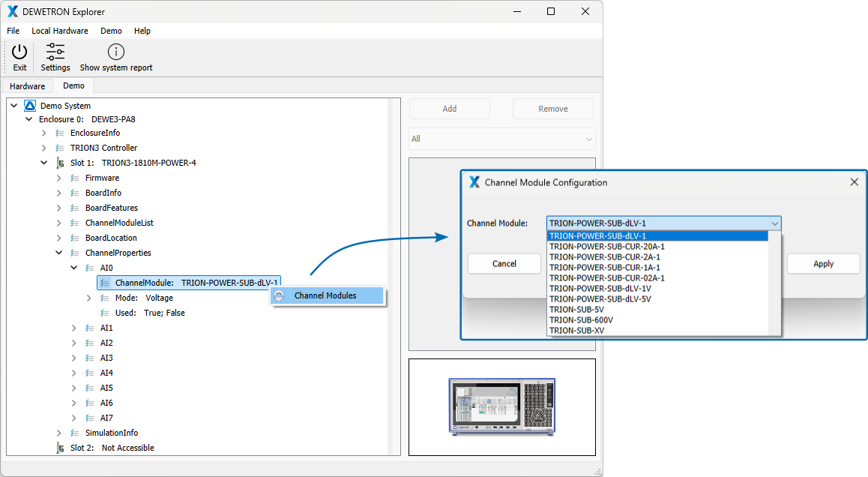Expand the AI5 channel node

(x=73, y=388)
